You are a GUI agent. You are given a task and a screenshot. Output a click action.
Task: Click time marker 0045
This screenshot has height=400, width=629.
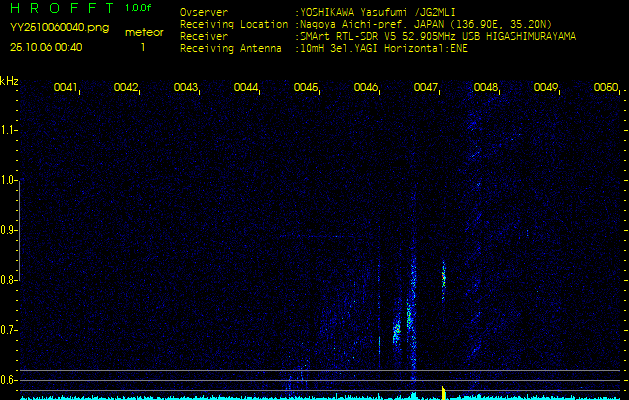[x=305, y=87]
